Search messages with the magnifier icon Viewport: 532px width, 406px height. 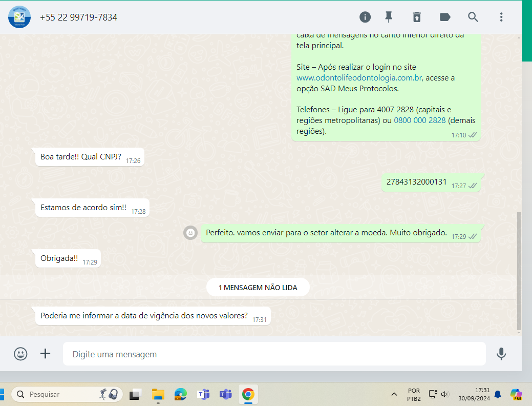(x=473, y=17)
